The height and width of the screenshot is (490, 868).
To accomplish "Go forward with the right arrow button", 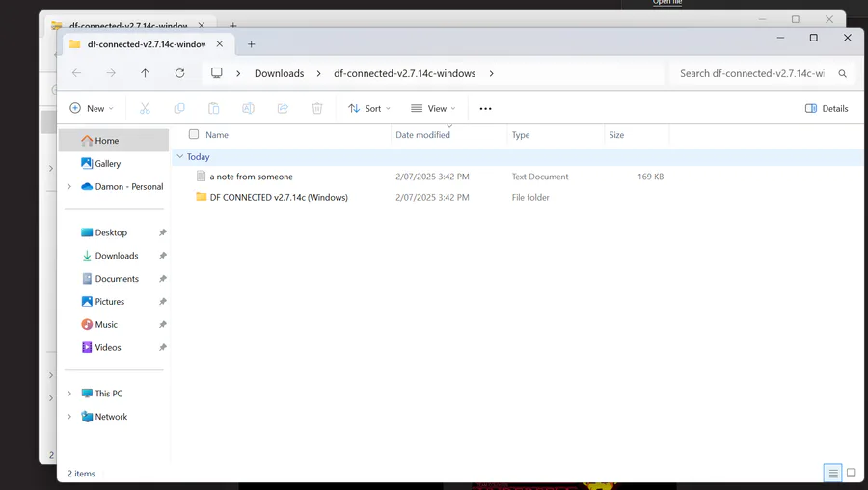I will [x=111, y=73].
